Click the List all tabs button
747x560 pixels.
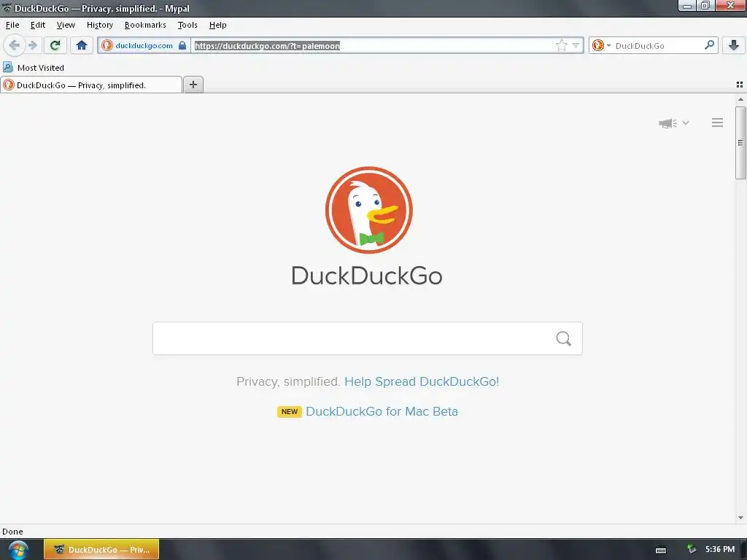point(740,85)
